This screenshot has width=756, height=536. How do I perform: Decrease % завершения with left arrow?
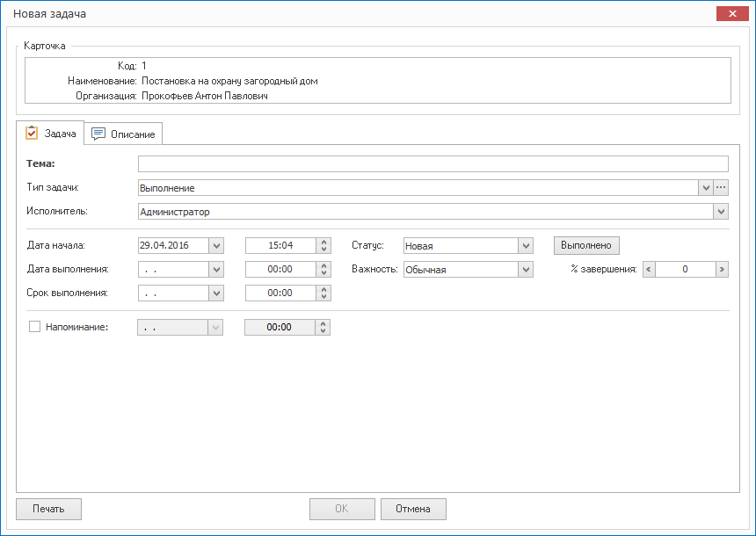tap(649, 270)
